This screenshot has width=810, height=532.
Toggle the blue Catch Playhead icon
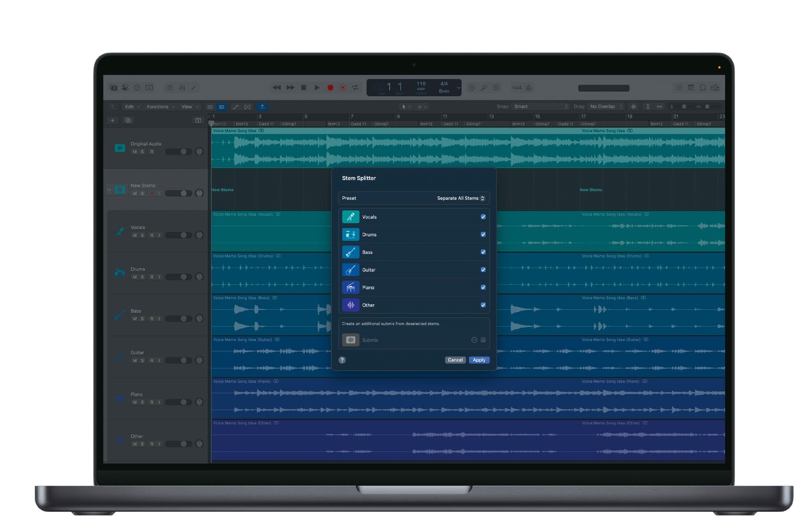[262, 107]
